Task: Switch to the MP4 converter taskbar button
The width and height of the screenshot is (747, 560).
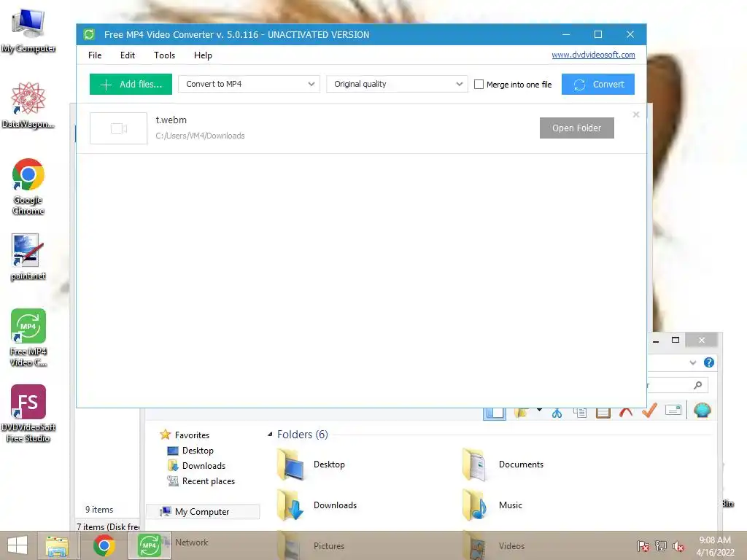Action: click(149, 545)
